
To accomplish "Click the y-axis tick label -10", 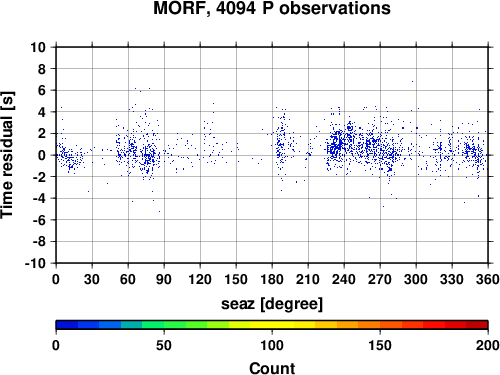I will (x=36, y=263).
